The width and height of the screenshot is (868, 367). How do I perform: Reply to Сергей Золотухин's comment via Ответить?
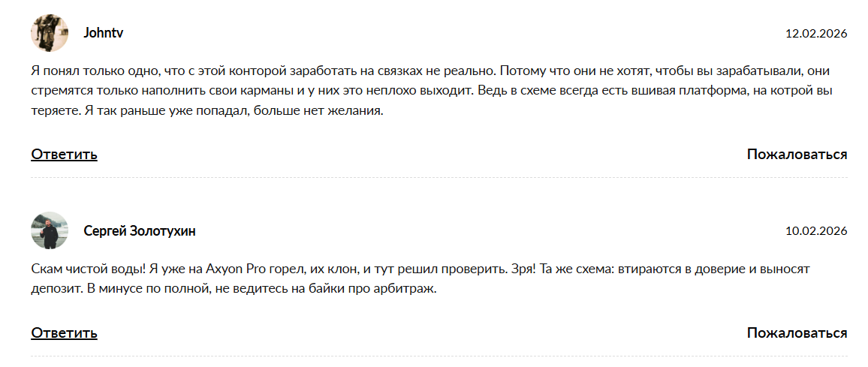coord(64,333)
